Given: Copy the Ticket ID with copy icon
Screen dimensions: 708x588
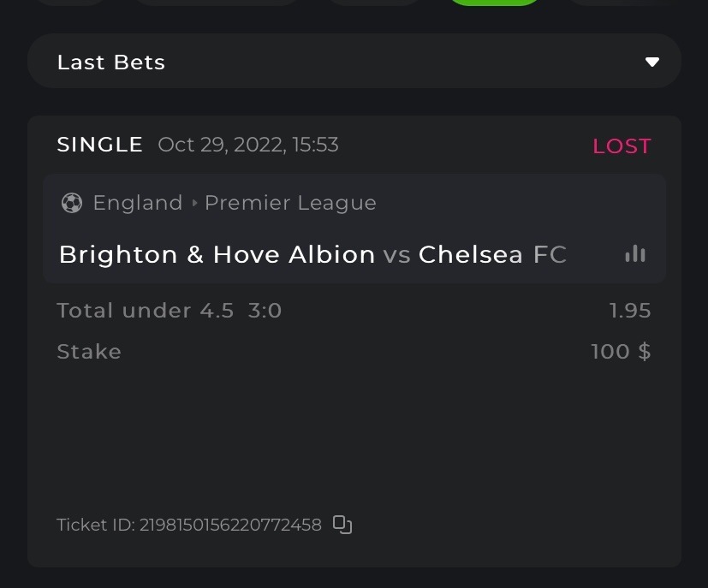Looking at the screenshot, I should point(342,525).
